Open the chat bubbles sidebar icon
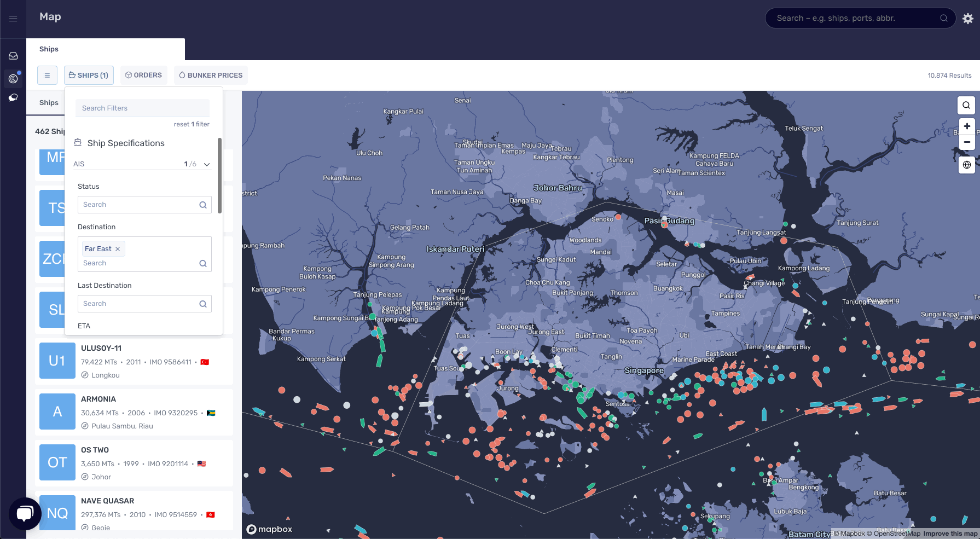This screenshot has height=539, width=980. click(x=13, y=97)
